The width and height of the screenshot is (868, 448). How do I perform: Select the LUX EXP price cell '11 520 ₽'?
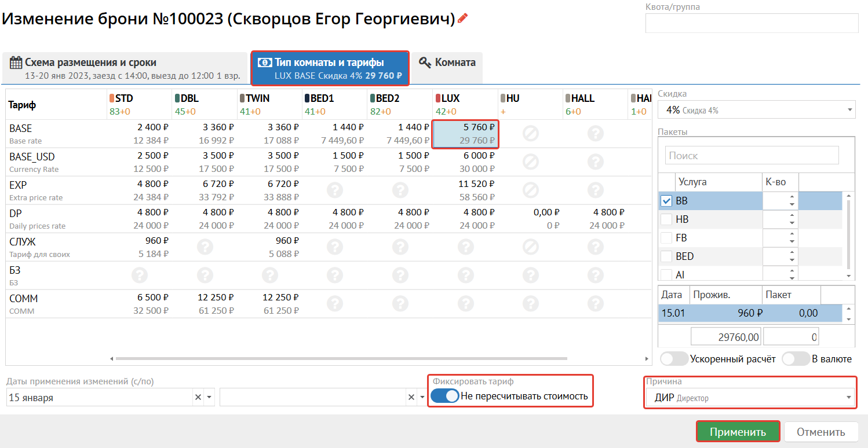point(466,190)
